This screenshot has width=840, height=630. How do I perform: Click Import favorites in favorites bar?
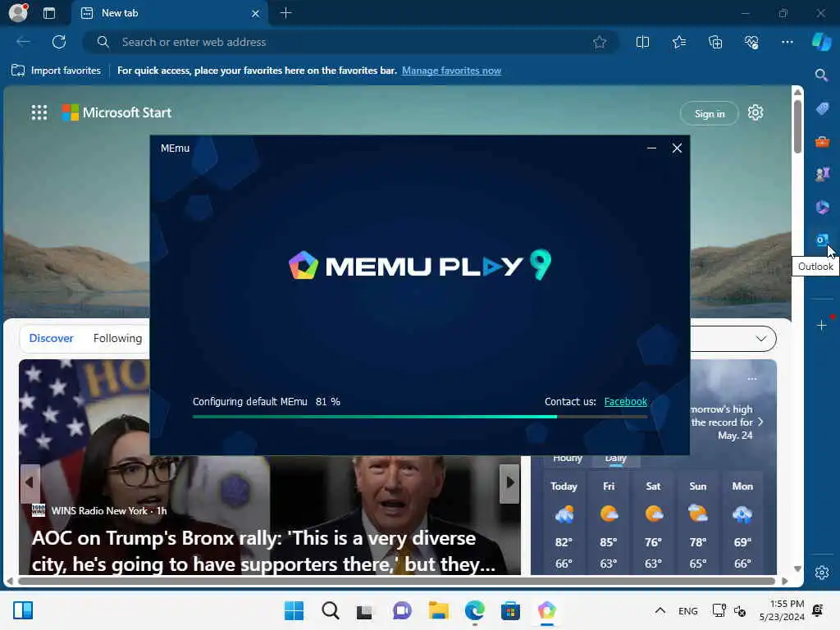coord(56,71)
